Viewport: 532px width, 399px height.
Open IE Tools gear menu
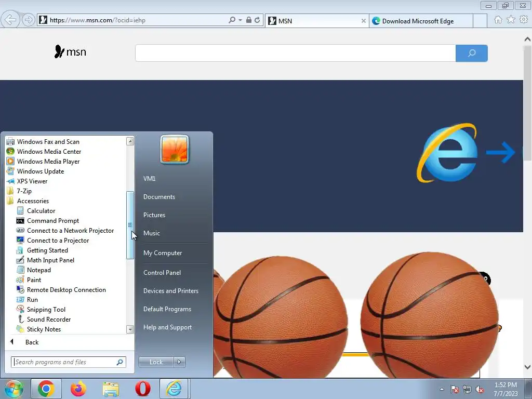point(524,20)
